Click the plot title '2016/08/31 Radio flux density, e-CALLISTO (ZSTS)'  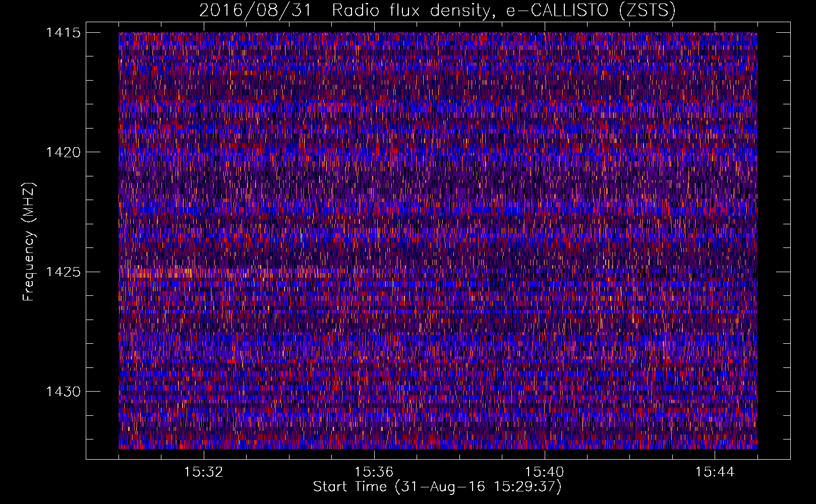pos(437,11)
